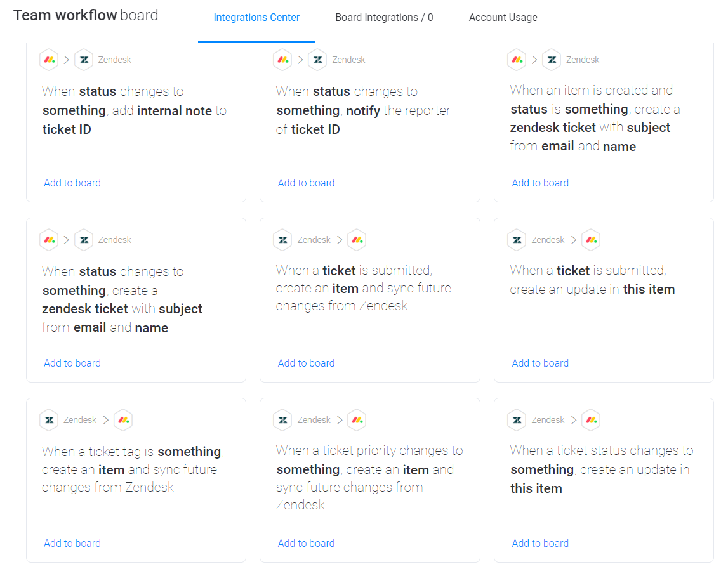This screenshot has height=569, width=728.
Task: Select 'email' field in 'item is created' recipe
Action: pyautogui.click(x=558, y=146)
